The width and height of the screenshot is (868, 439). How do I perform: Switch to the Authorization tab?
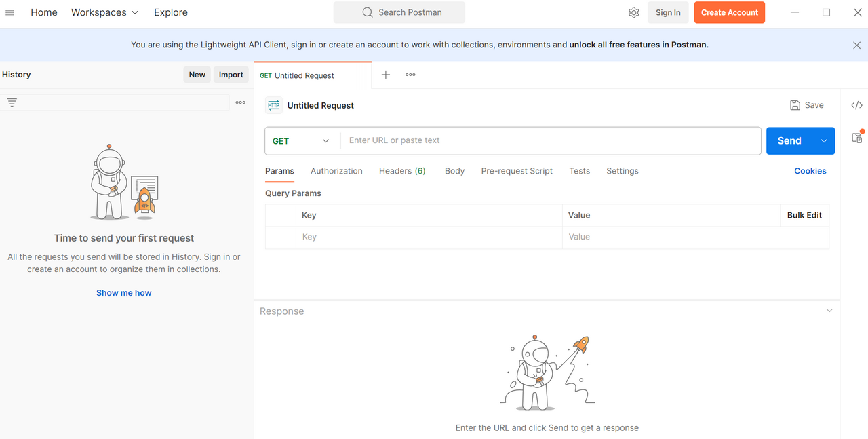click(x=336, y=171)
